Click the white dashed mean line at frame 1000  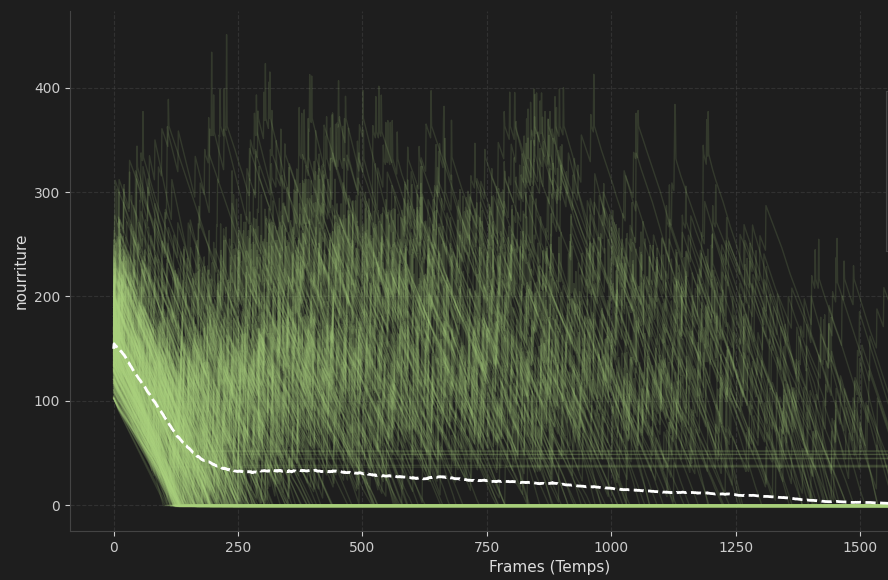point(611,489)
